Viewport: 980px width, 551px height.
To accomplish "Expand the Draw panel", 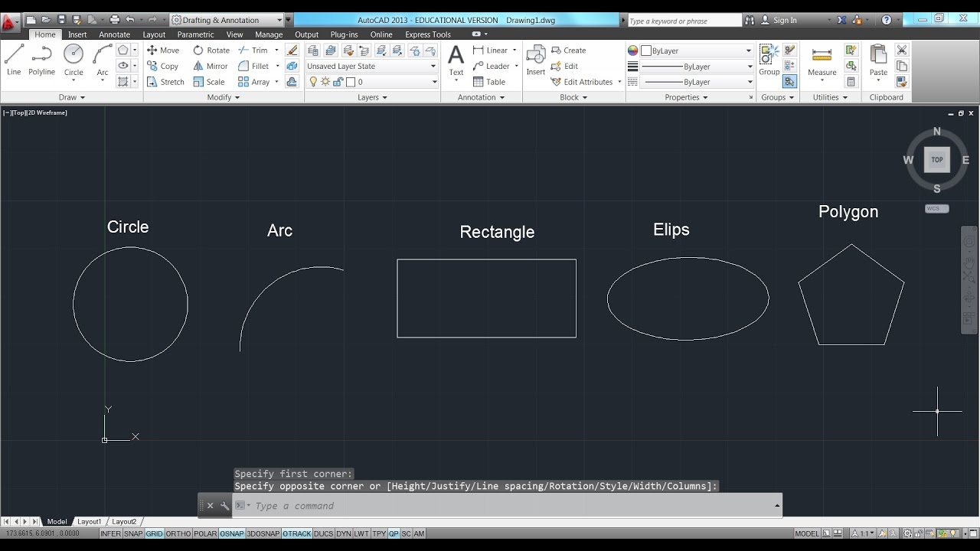I will (72, 97).
